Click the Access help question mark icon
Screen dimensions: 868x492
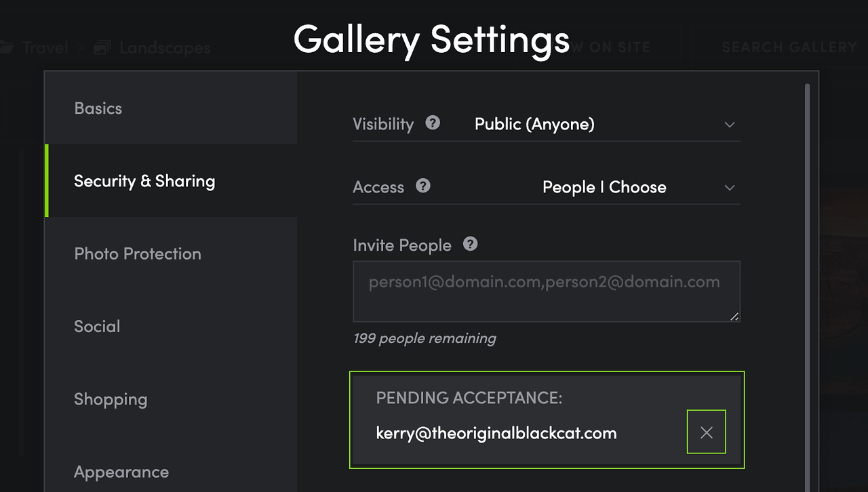[x=423, y=186]
